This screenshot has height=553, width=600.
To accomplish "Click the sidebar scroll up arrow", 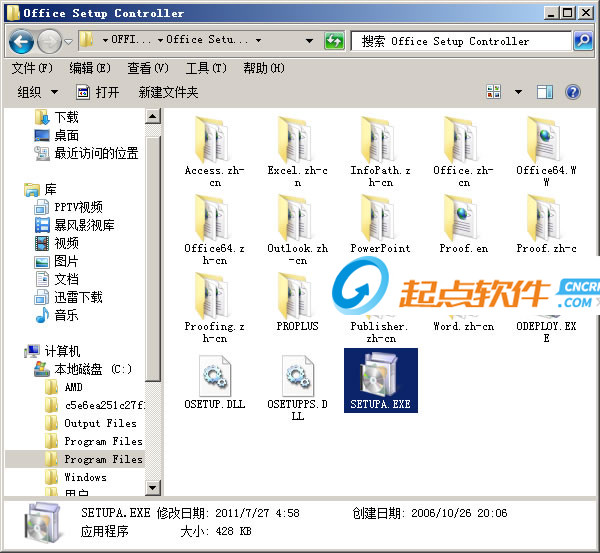I will [153, 116].
